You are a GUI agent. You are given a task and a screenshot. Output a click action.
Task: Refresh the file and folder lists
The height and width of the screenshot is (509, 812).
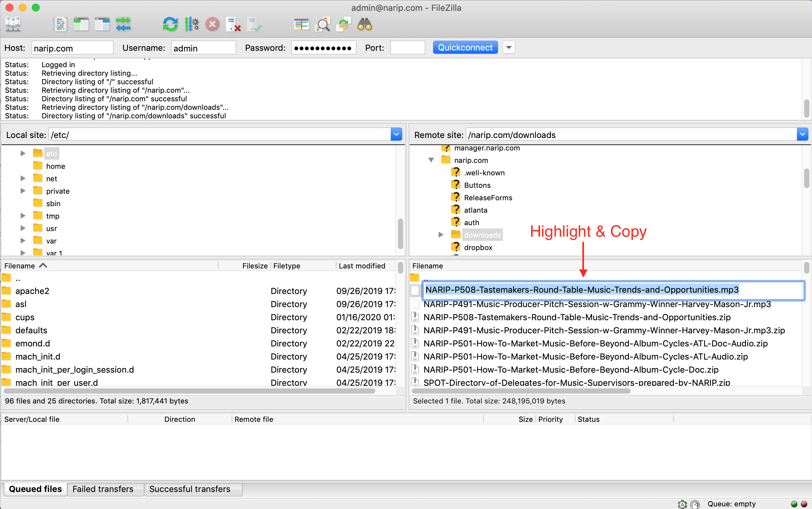(170, 24)
